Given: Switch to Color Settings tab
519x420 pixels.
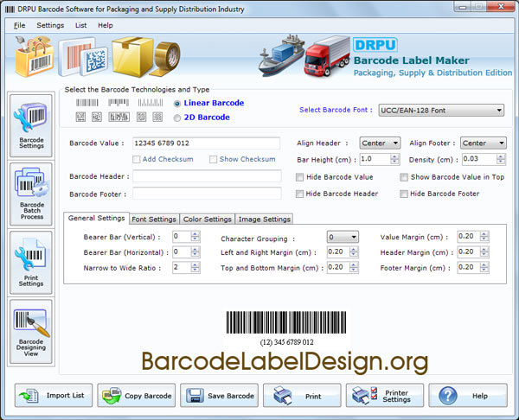Looking at the screenshot, I should point(208,220).
